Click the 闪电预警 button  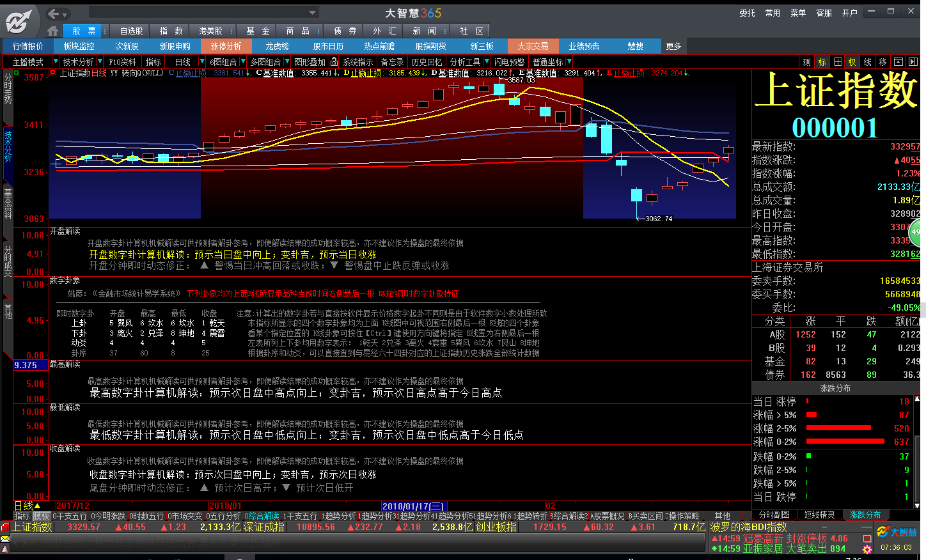point(509,62)
